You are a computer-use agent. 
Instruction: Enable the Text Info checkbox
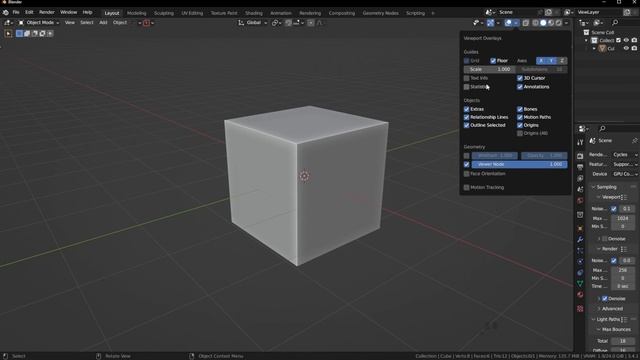point(467,78)
